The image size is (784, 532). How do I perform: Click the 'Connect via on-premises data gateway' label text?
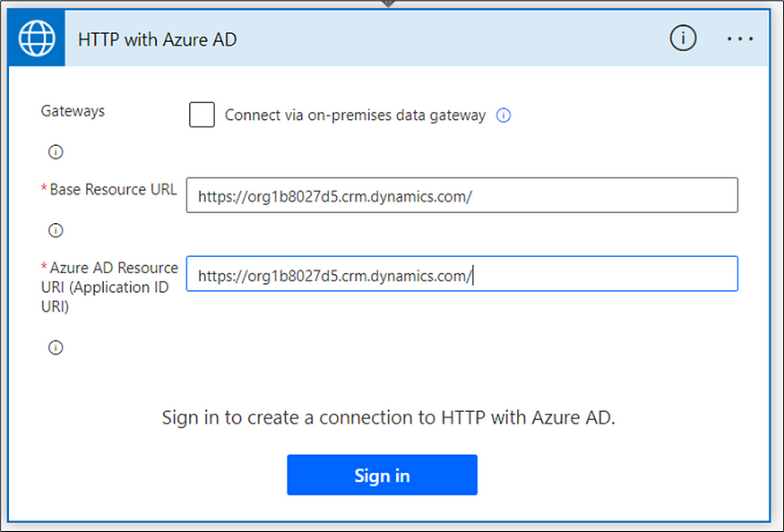(355, 116)
